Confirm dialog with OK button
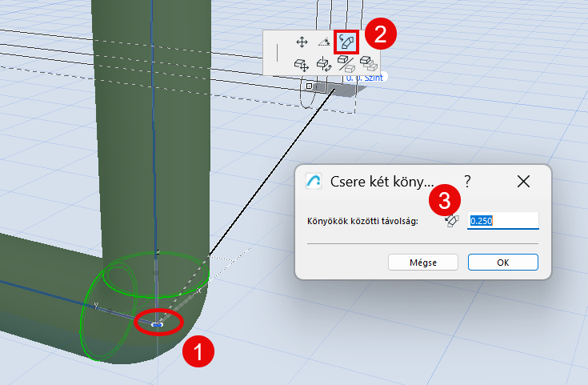The height and width of the screenshot is (385, 588). tap(503, 263)
